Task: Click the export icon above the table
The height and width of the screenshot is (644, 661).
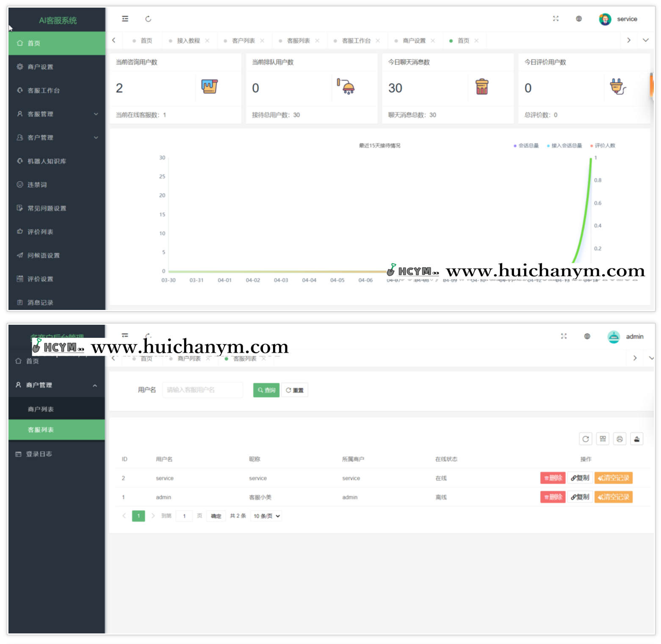Action: pyautogui.click(x=636, y=439)
